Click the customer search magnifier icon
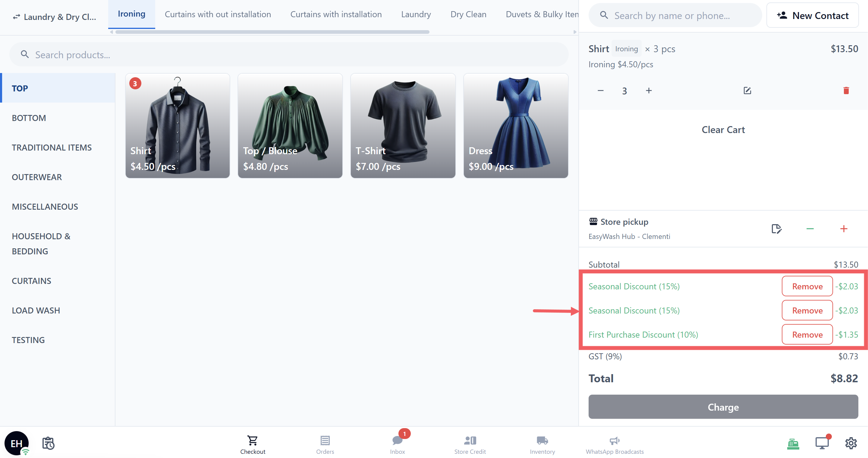The height and width of the screenshot is (458, 868). point(604,15)
